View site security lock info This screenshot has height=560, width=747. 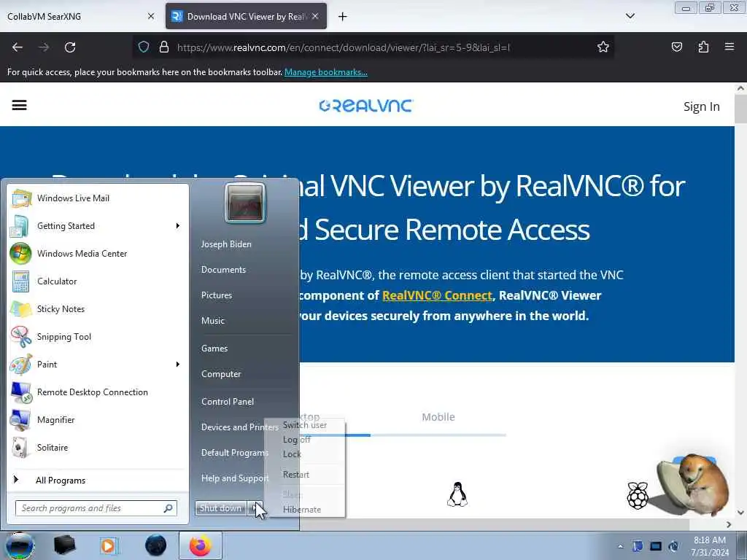coord(164,47)
